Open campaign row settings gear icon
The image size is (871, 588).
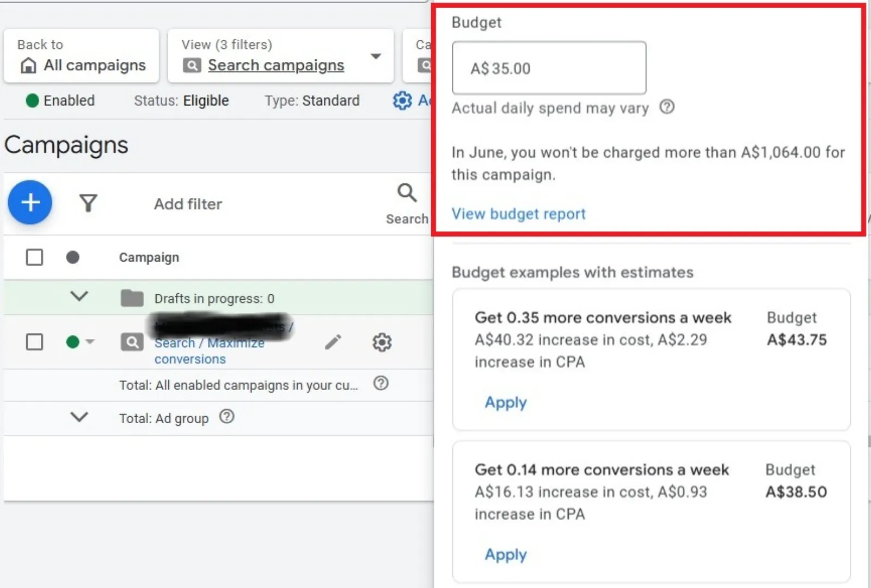coord(382,342)
